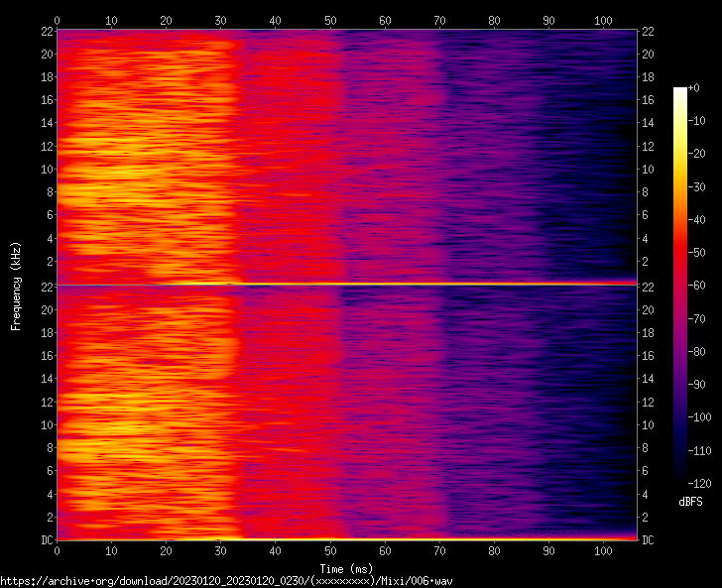The width and height of the screenshot is (722, 588).
Task: Click the Time (ms) axis label
Action: pos(346,568)
